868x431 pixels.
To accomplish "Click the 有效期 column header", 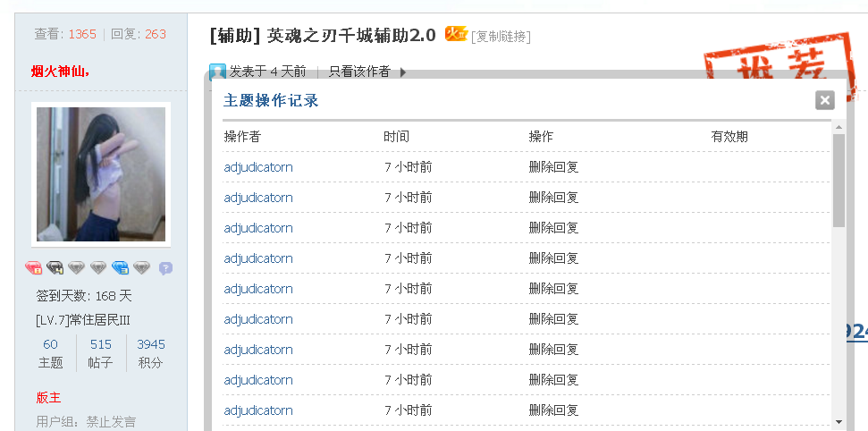I will [729, 136].
